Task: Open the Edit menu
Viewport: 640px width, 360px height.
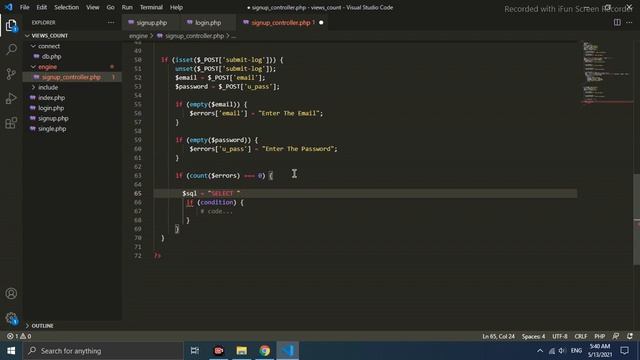Action: pos(42,7)
